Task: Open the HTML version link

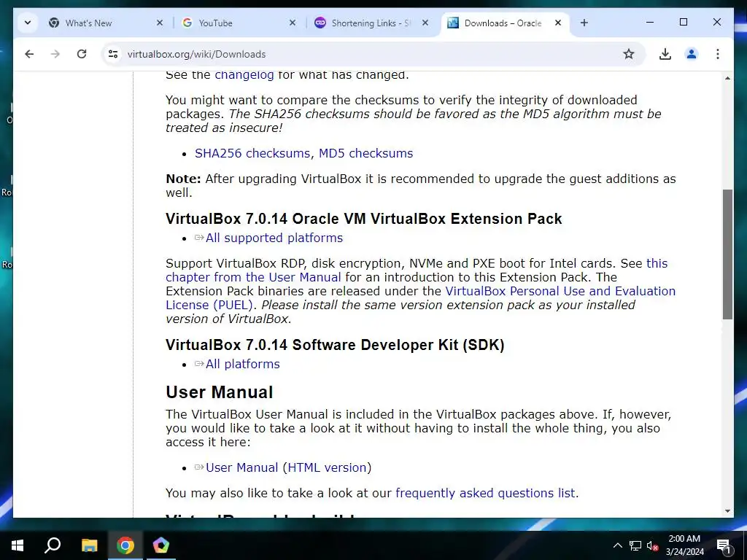Action: (327, 467)
